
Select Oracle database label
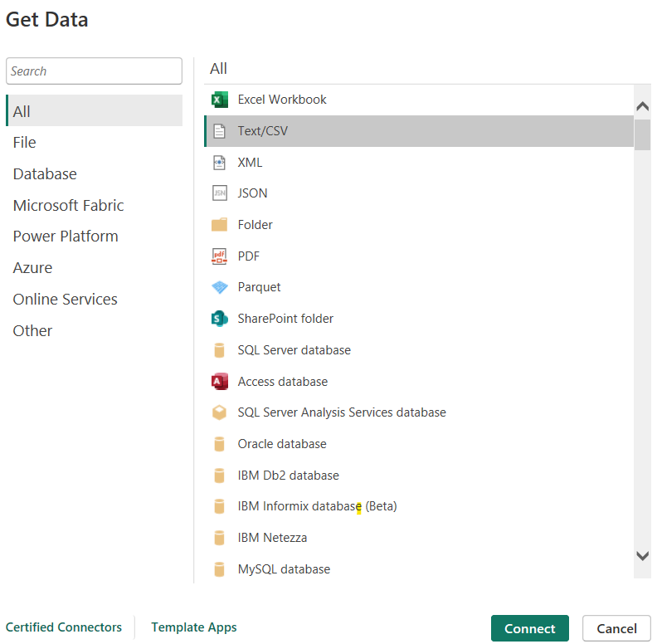[x=282, y=444]
